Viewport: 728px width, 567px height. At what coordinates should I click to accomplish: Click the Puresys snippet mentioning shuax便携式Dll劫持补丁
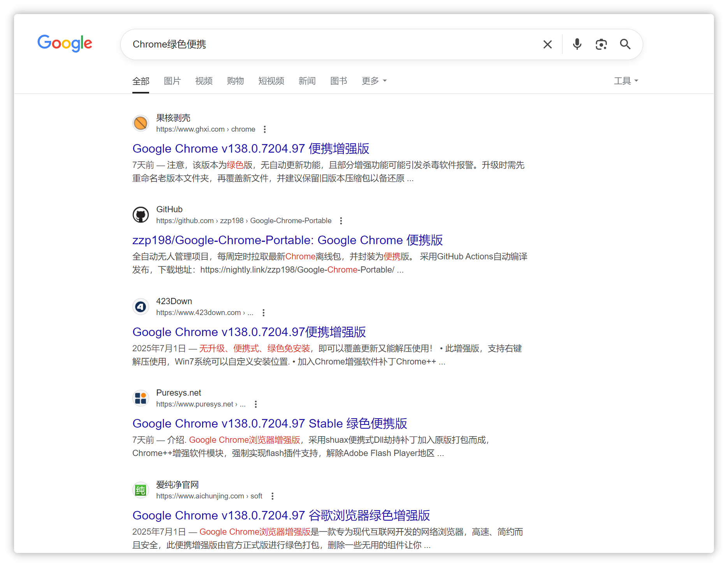311,447
